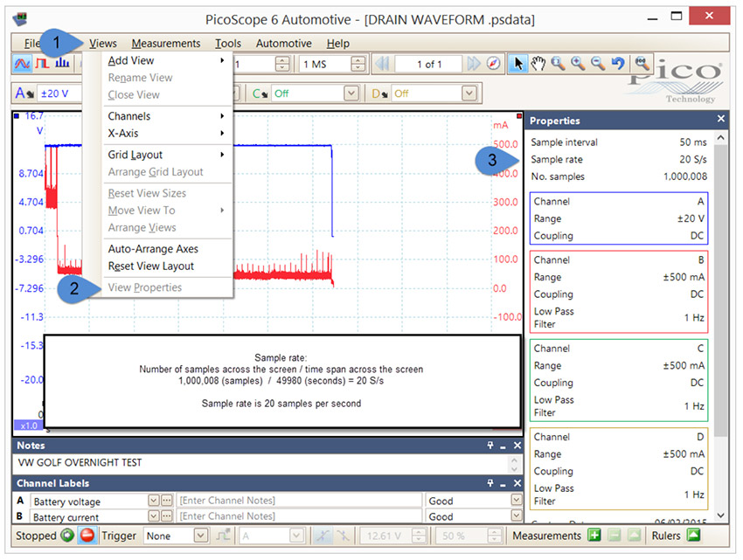Open the Views menu
The height and width of the screenshot is (560, 743).
(x=103, y=43)
